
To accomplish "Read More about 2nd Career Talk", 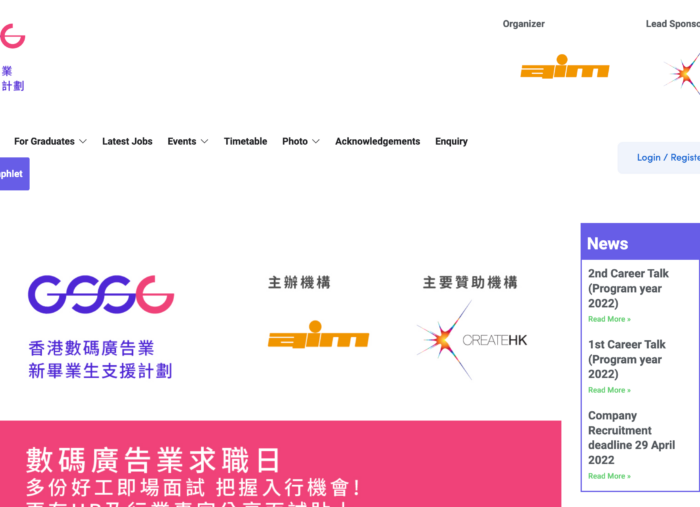I will [609, 319].
